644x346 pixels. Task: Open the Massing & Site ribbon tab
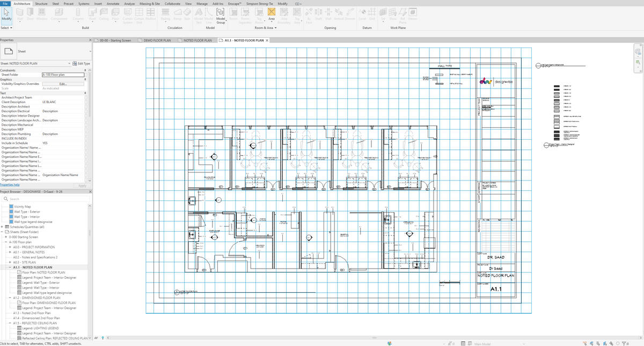[149, 3]
